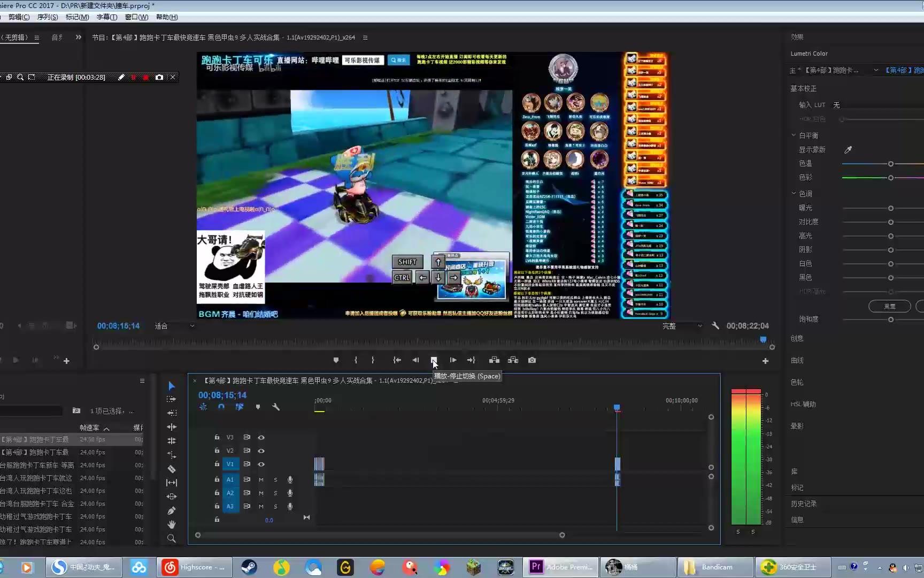The width and height of the screenshot is (924, 578).
Task: Select the Track Select Forward tool
Action: tap(171, 399)
